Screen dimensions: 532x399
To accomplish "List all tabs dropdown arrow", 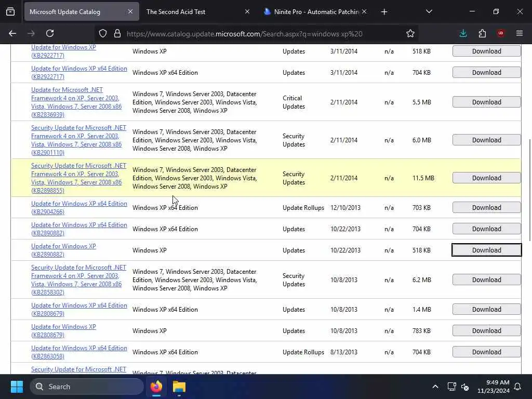I will 429,11.
